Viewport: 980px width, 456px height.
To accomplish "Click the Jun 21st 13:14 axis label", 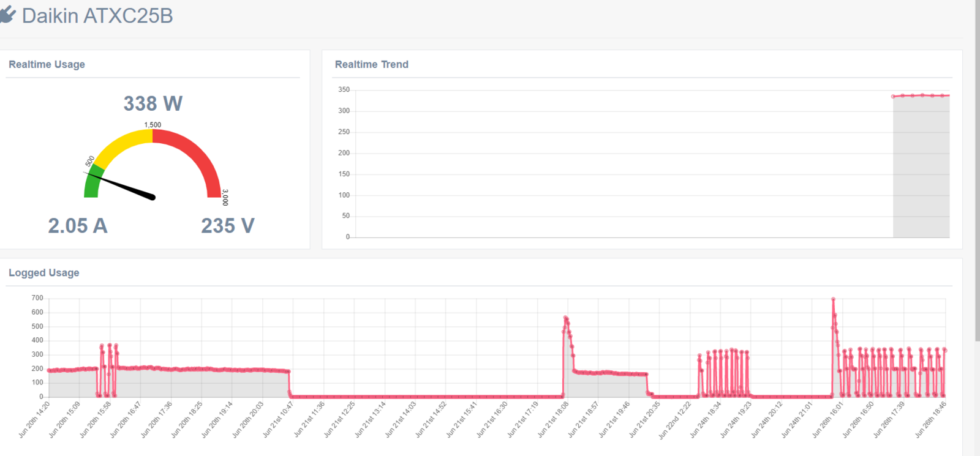I will pos(370,419).
